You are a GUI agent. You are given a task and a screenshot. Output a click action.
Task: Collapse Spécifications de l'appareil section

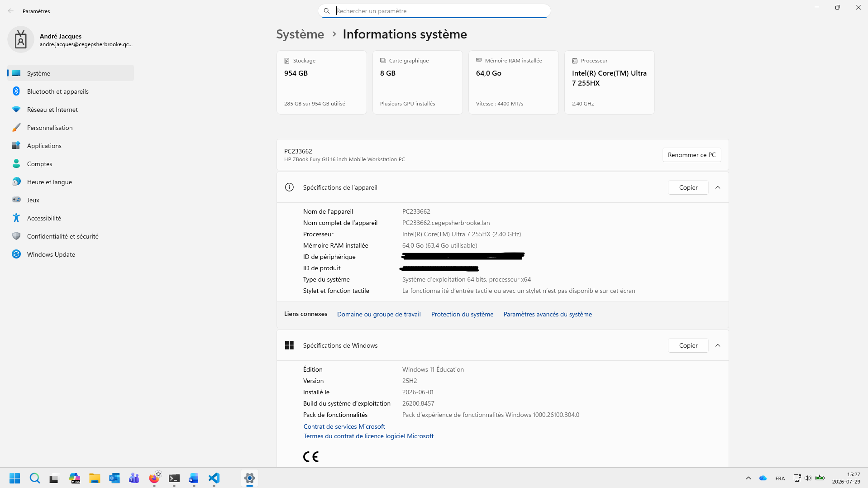point(718,187)
